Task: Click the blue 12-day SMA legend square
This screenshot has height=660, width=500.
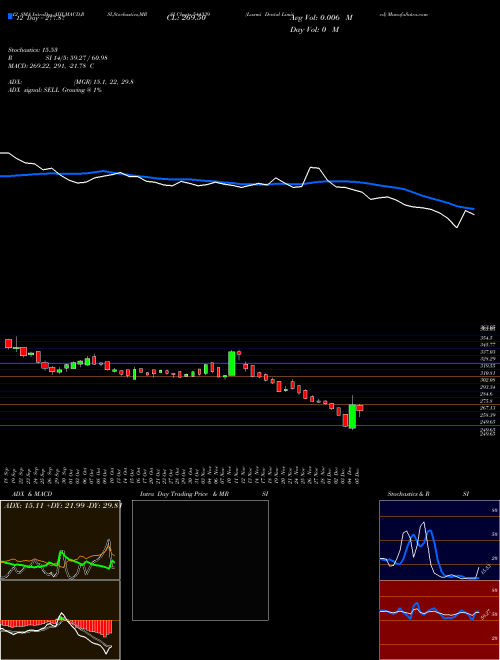Action: [10, 16]
